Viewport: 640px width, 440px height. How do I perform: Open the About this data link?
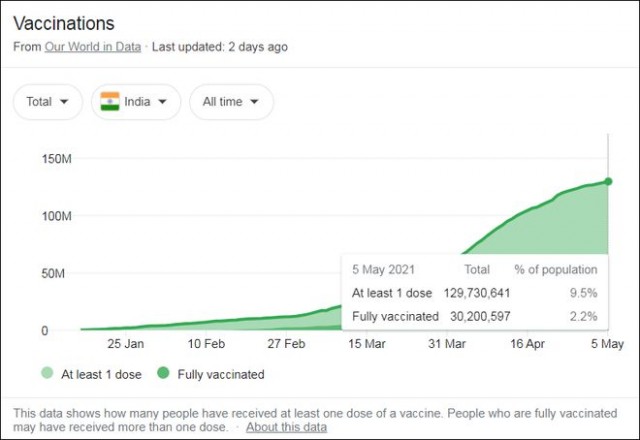(287, 427)
